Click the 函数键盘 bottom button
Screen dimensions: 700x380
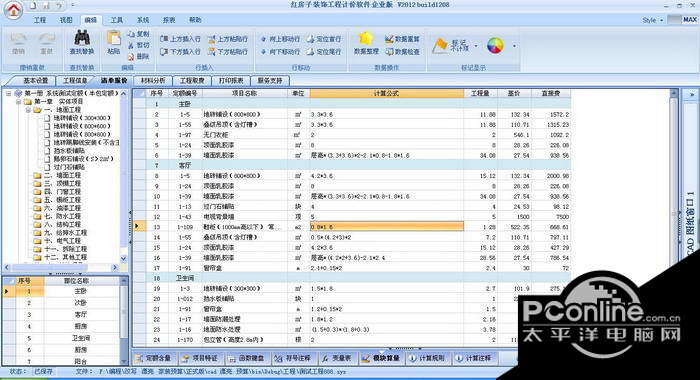246,358
